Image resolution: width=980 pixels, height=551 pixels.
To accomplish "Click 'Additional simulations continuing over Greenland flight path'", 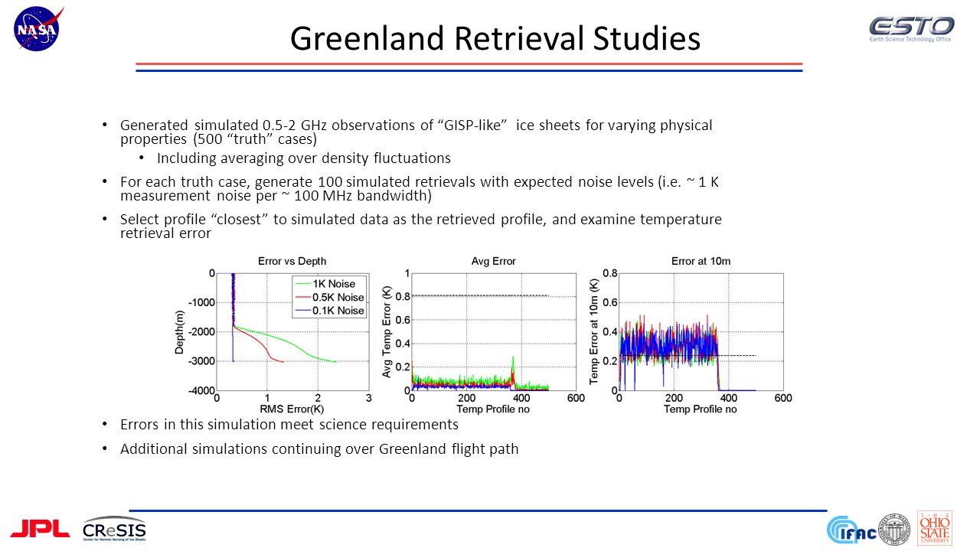I will click(319, 448).
